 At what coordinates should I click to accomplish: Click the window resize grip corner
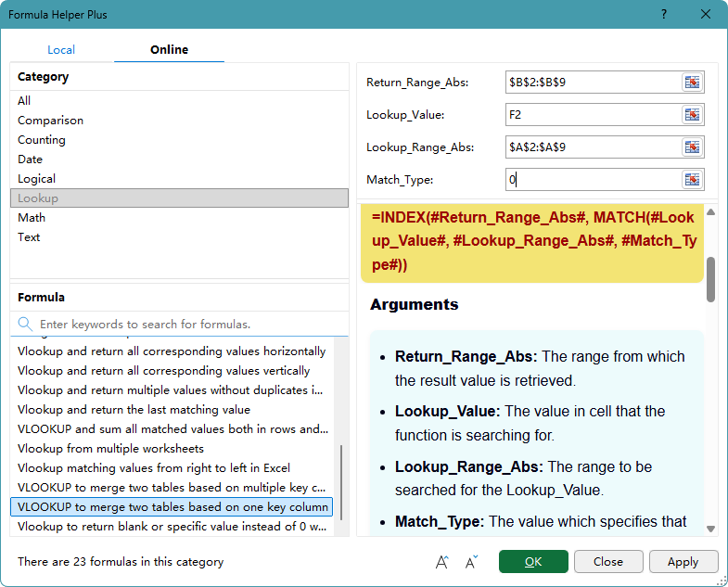(722, 581)
